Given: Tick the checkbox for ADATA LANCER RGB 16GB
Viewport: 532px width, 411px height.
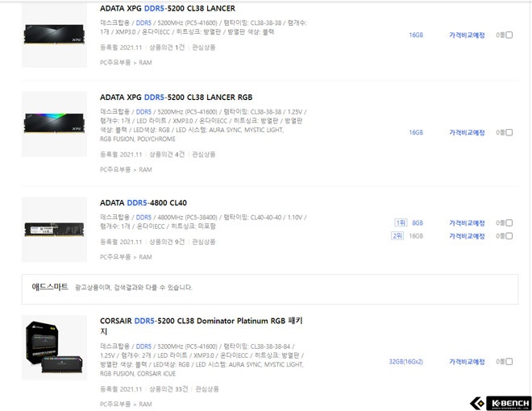Looking at the screenshot, I should (x=509, y=133).
